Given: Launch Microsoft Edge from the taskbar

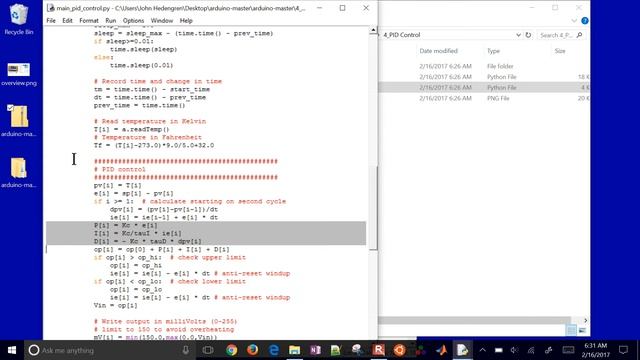Looking at the screenshot, I should tap(273, 350).
